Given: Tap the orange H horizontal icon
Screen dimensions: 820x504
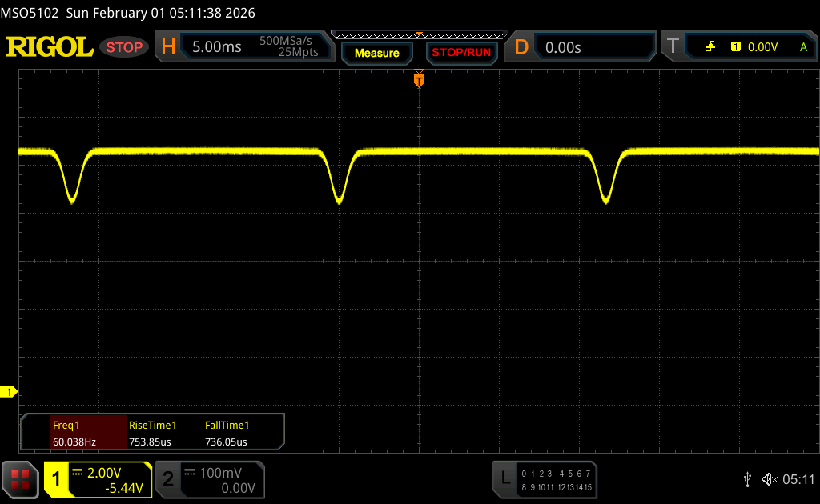Looking at the screenshot, I should (168, 47).
